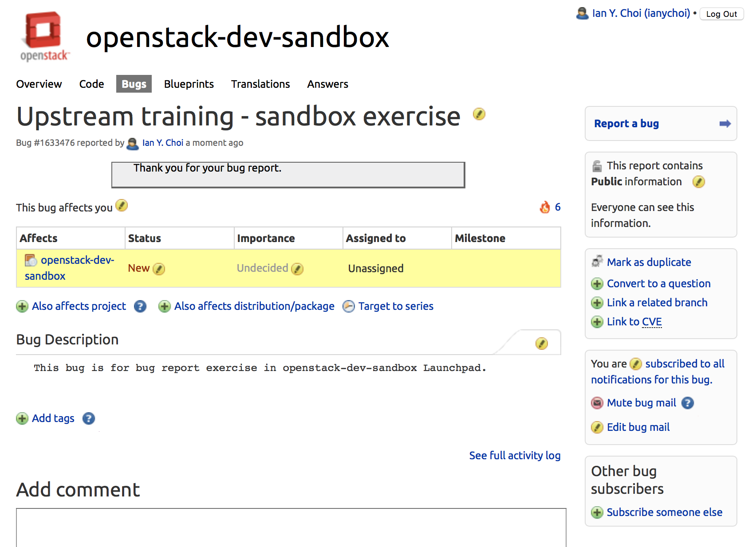Click the help icon next to Mute bug mail

pos(688,403)
